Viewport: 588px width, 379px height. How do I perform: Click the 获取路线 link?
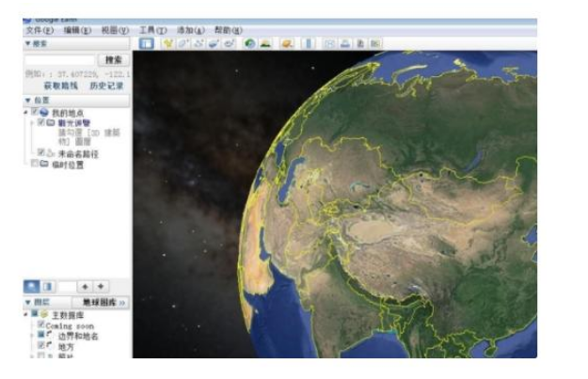click(x=61, y=86)
